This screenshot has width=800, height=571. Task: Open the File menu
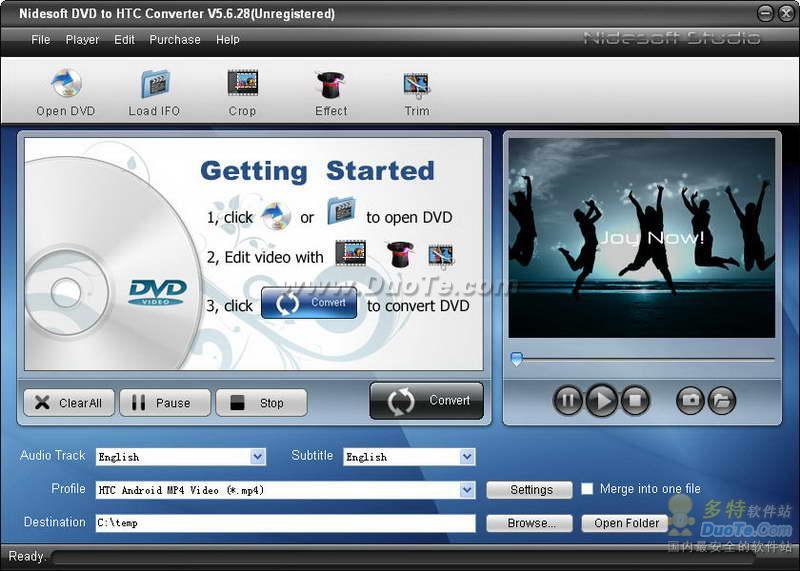[x=41, y=39]
